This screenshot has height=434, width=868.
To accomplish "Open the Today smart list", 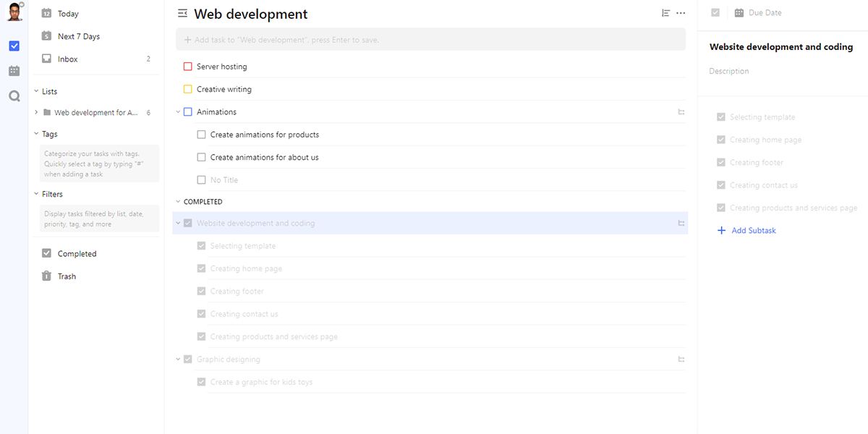I will click(x=68, y=14).
